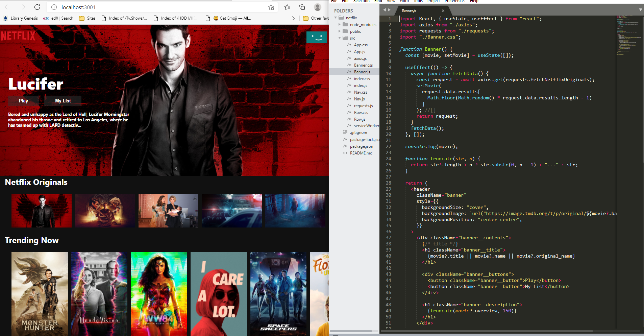Viewport: 644px width, 336px height.
Task: Click the bookmarks overflow chevron icon
Action: click(293, 18)
